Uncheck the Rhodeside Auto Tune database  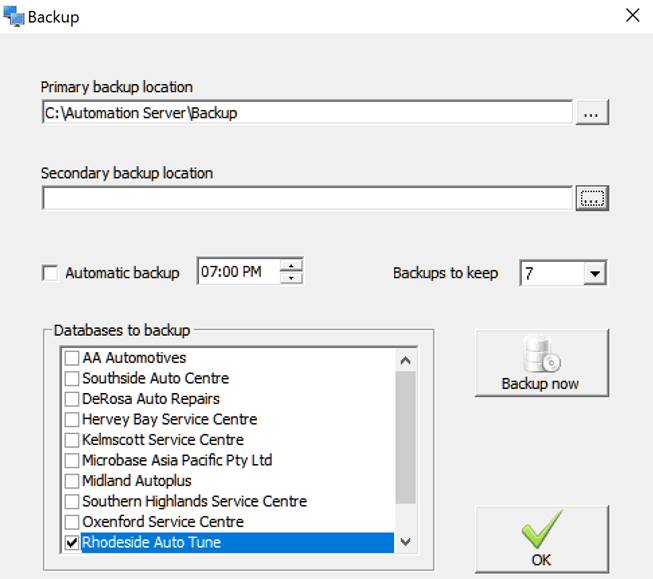click(72, 542)
